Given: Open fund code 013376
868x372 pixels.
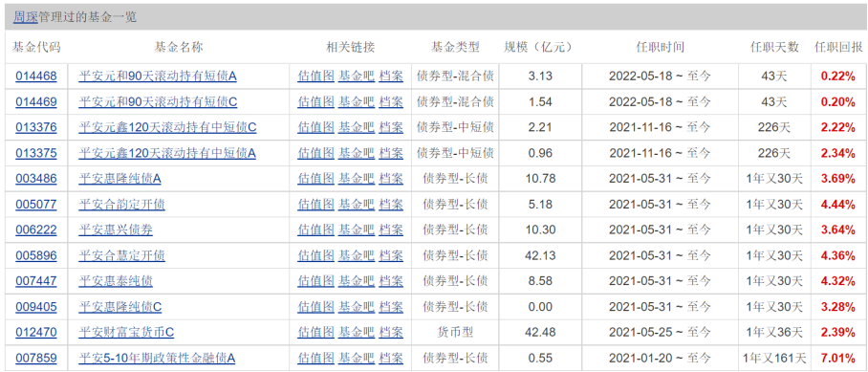Looking at the screenshot, I should pyautogui.click(x=36, y=128).
